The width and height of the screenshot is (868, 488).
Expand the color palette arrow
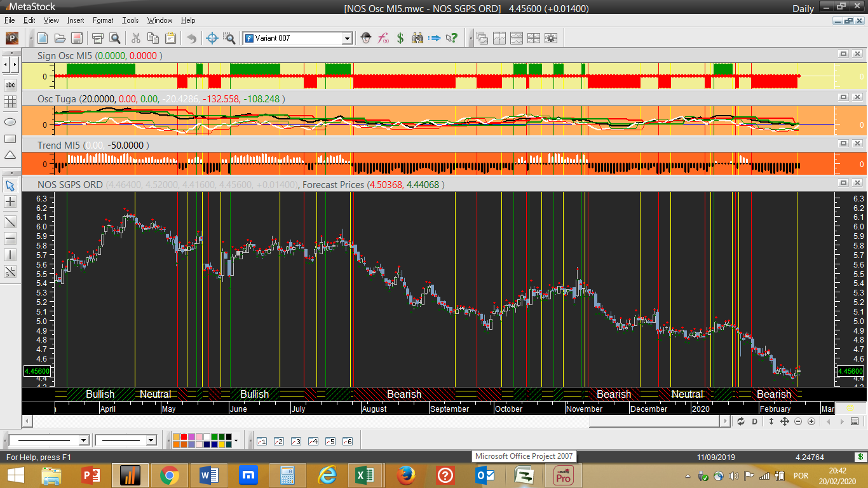236,440
